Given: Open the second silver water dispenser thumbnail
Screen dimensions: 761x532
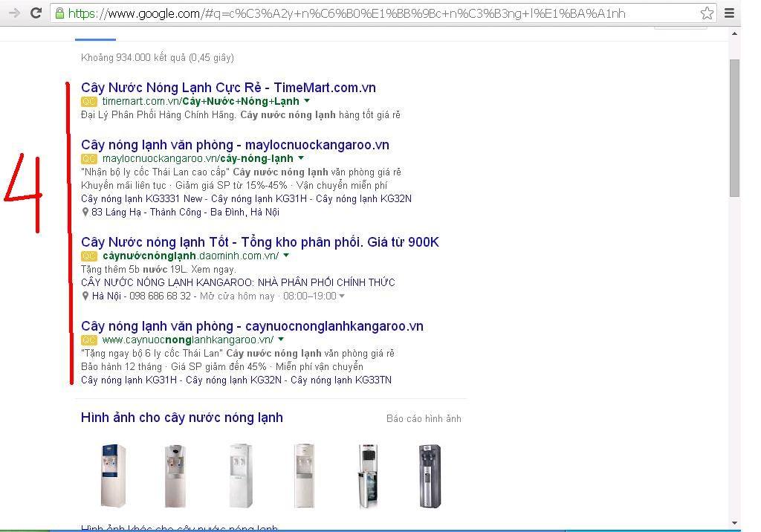Looking at the screenshot, I should click(x=175, y=476).
